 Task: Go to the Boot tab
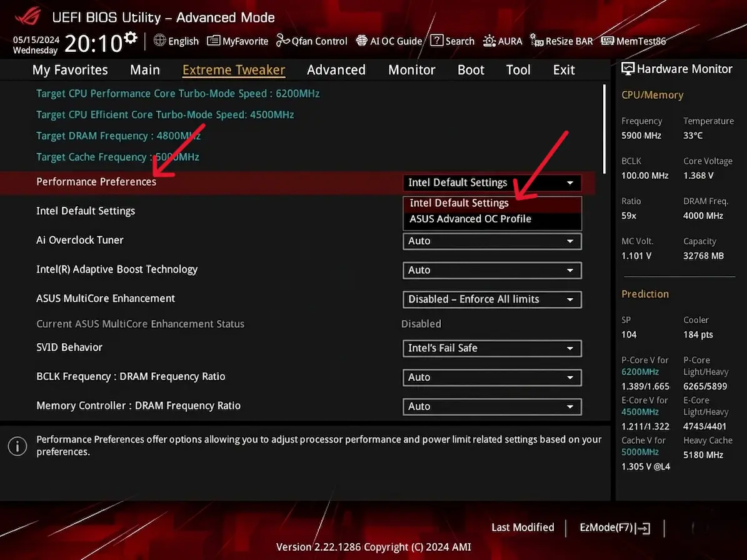click(x=471, y=70)
